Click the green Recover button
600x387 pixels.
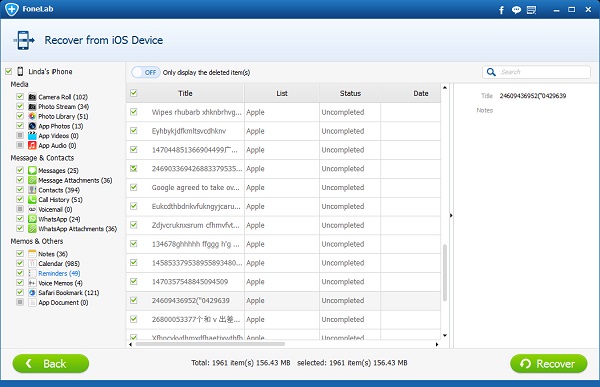pos(548,363)
